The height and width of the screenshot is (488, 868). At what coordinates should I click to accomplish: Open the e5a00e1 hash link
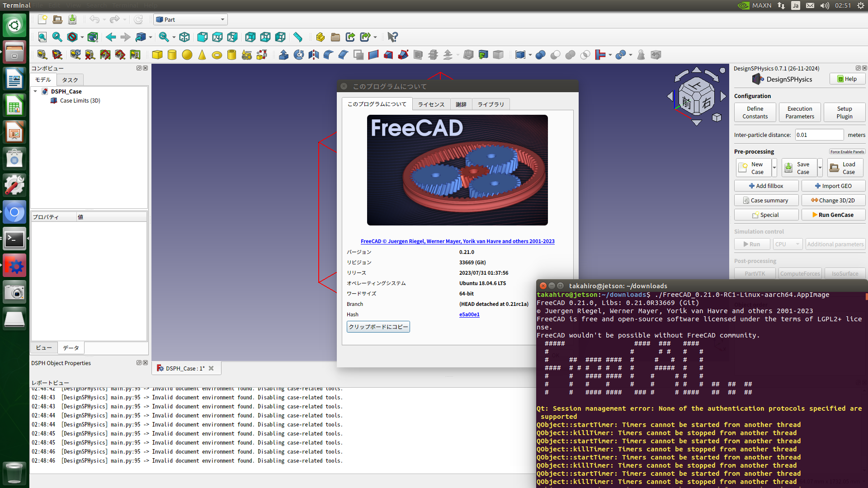[469, 314]
